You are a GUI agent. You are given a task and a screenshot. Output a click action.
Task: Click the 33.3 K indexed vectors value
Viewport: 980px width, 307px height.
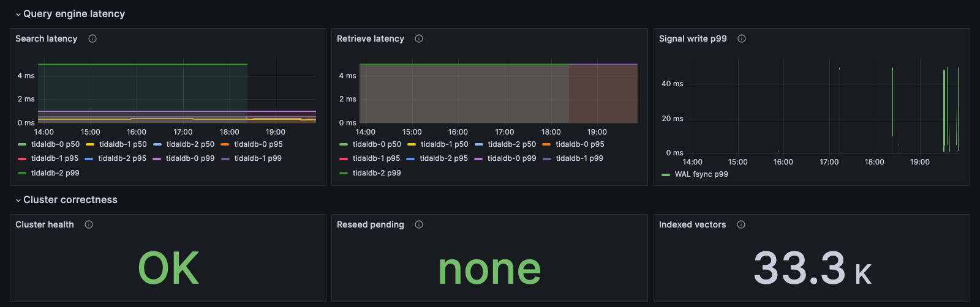pyautogui.click(x=812, y=268)
